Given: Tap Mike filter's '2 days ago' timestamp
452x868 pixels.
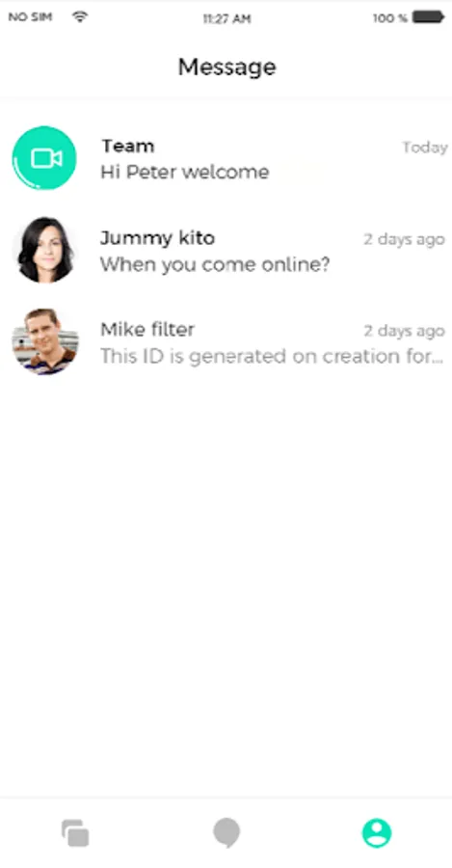Looking at the screenshot, I should [x=404, y=331].
